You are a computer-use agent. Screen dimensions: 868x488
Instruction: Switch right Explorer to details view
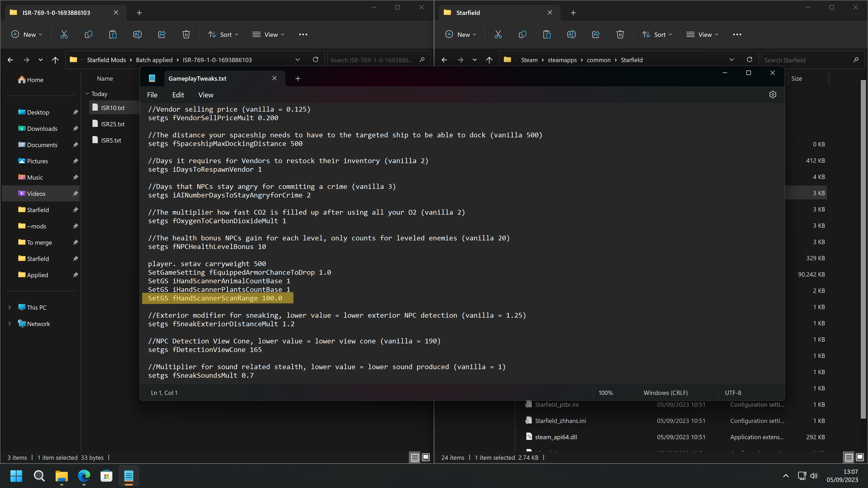pyautogui.click(x=849, y=457)
